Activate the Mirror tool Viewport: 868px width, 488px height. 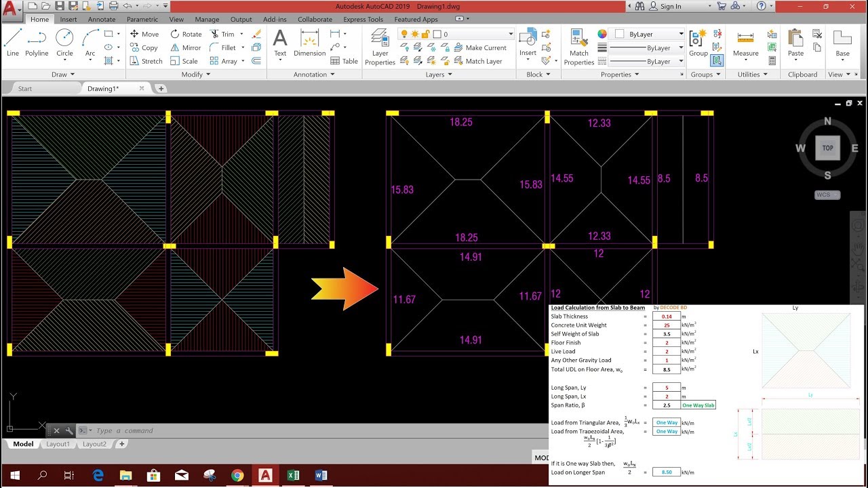pyautogui.click(x=186, y=47)
